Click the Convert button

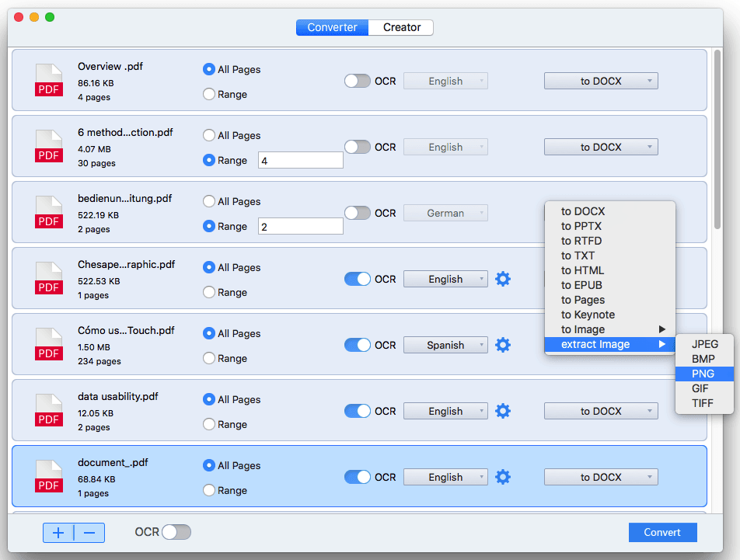pos(662,532)
